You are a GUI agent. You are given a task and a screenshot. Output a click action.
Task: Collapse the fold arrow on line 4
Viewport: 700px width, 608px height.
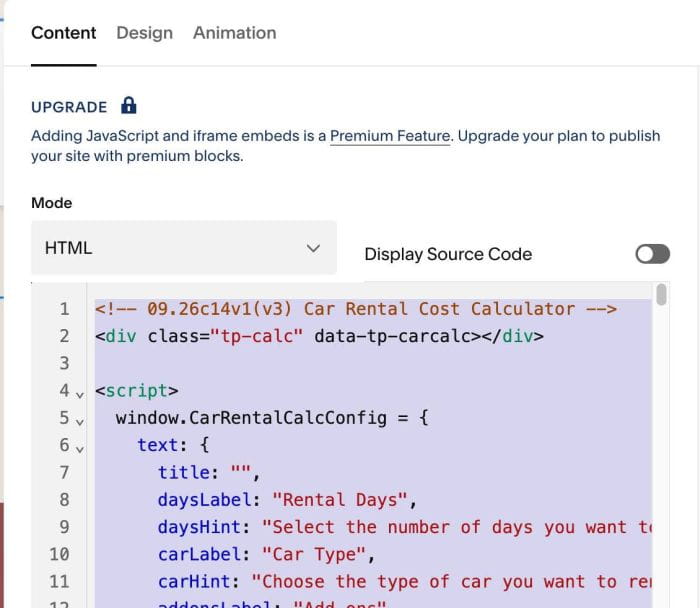point(79,395)
